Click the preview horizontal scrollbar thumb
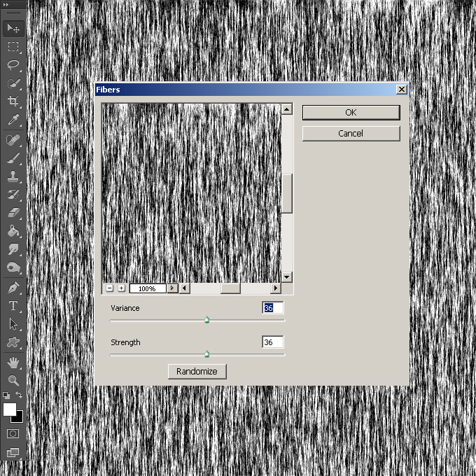The width and height of the screenshot is (476, 476). pos(230,288)
